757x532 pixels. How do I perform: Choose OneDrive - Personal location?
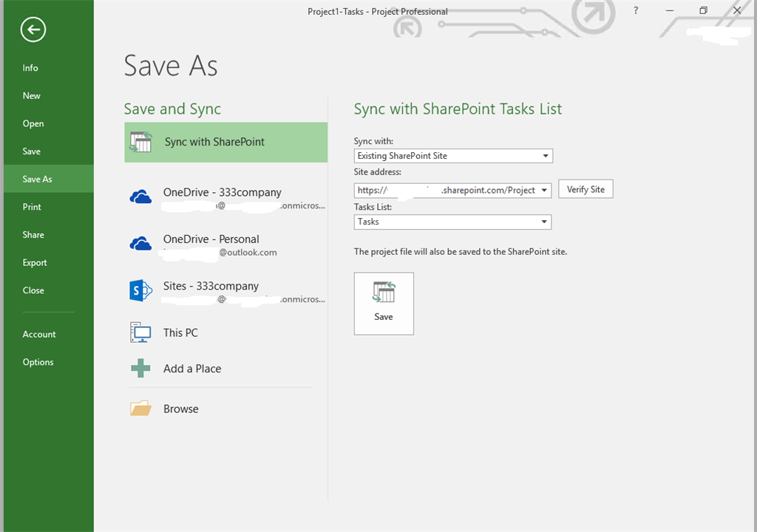[x=226, y=245]
